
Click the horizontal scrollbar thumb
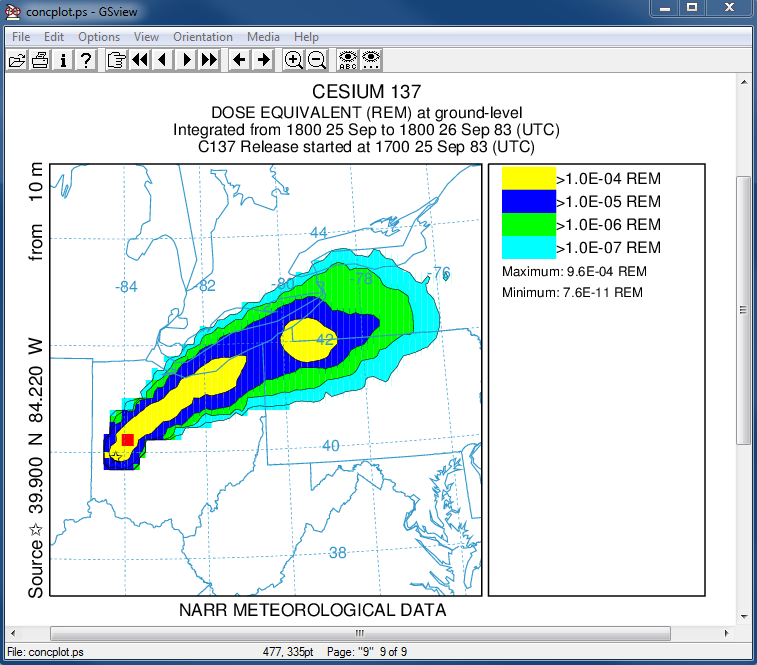(358, 632)
